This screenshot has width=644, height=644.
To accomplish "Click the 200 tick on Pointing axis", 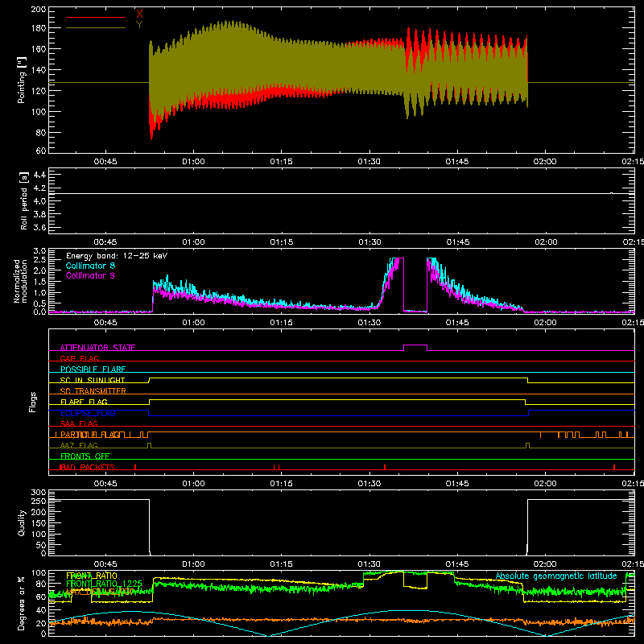I will tap(39, 9).
